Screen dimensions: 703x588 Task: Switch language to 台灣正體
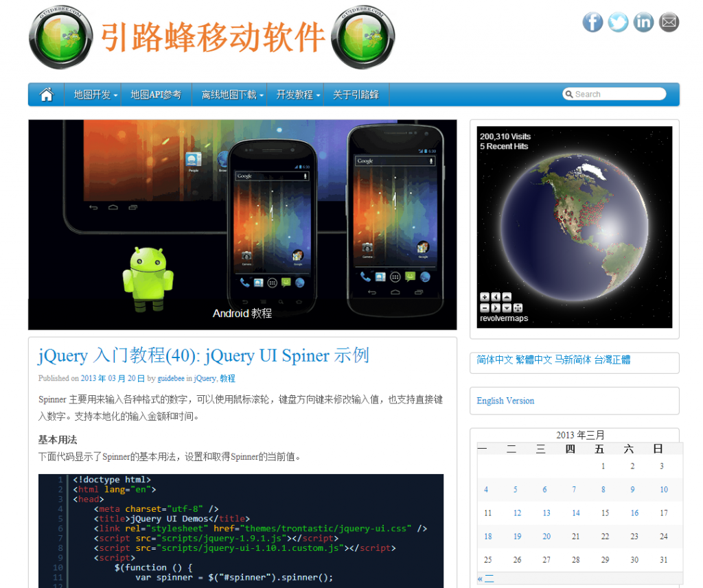pos(612,360)
